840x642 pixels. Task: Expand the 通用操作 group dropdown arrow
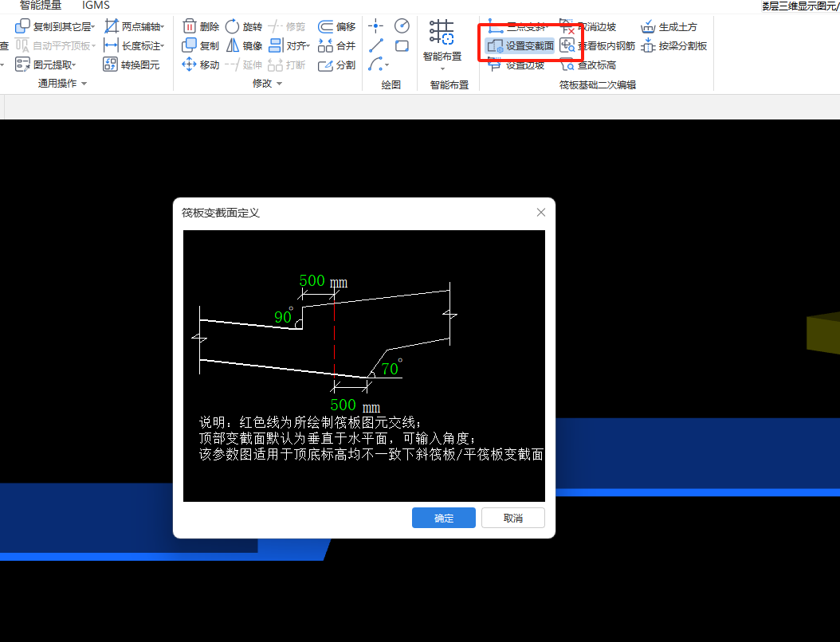84,84
